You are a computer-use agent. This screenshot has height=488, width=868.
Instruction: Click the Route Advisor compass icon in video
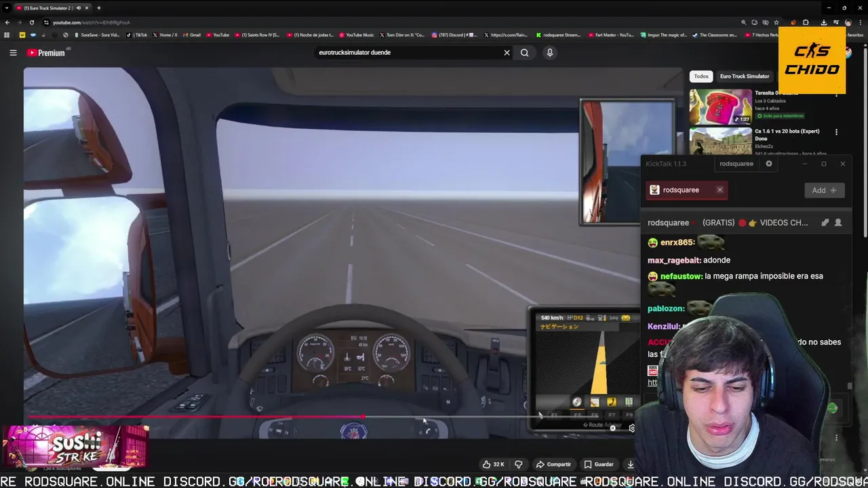coord(576,402)
